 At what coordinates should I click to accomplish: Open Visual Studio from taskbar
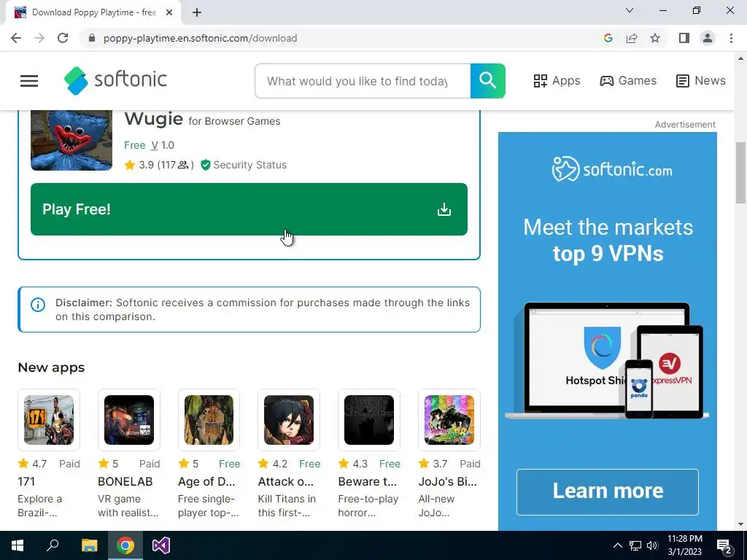161,545
